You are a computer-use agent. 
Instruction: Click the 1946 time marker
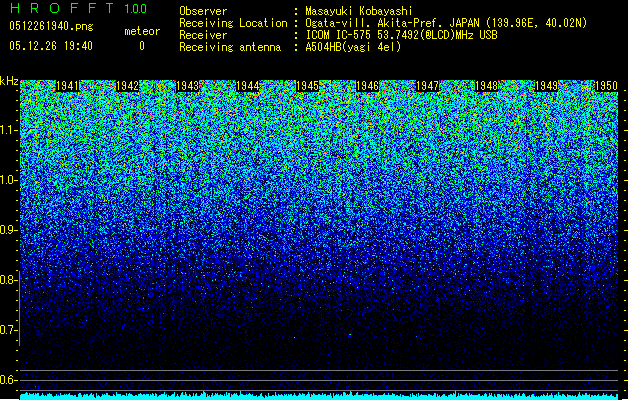pyautogui.click(x=367, y=86)
